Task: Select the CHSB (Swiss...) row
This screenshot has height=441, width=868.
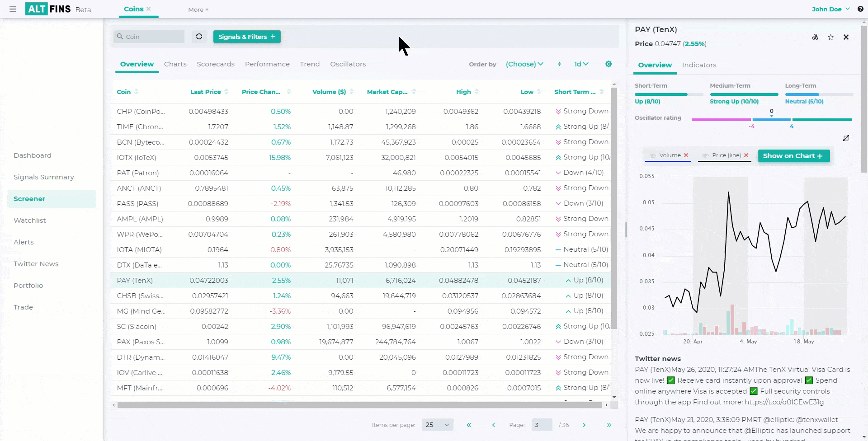Action: (x=360, y=296)
